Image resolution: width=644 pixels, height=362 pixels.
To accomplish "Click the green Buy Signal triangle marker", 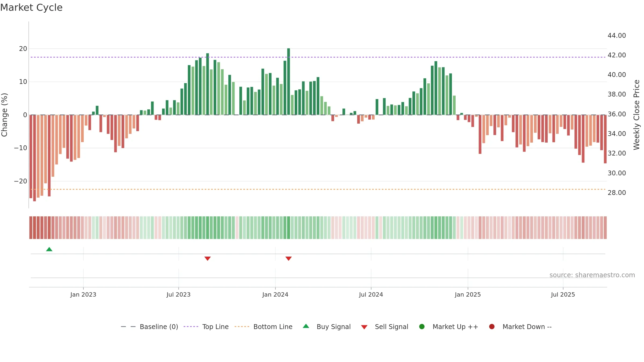I will pyautogui.click(x=49, y=249).
